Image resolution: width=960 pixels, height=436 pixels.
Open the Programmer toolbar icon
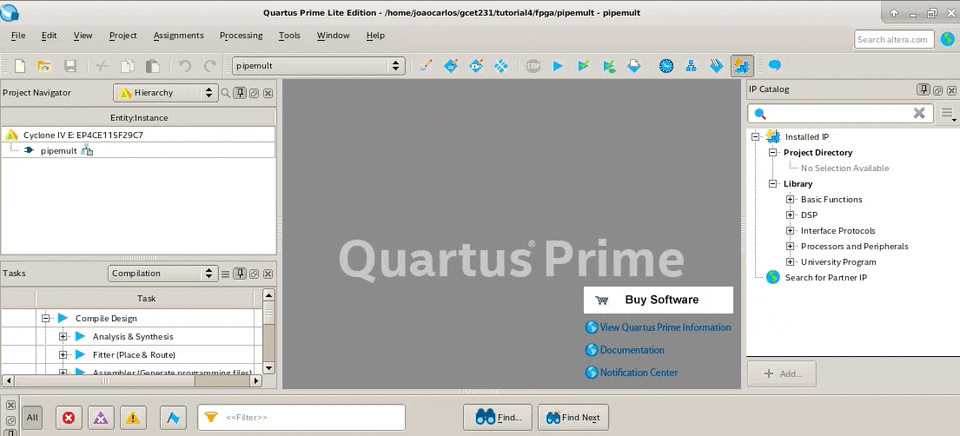coord(716,66)
